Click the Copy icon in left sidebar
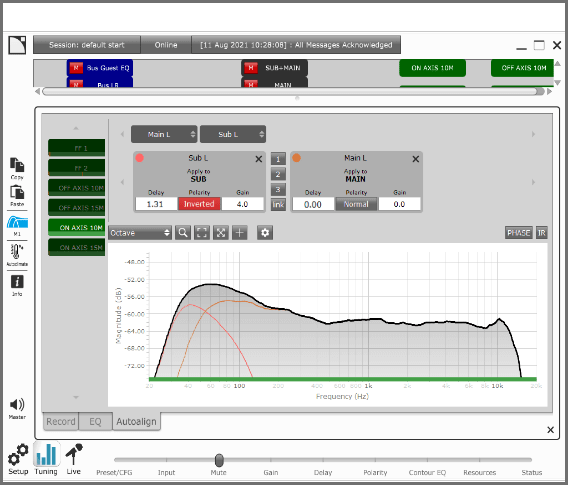 click(17, 165)
